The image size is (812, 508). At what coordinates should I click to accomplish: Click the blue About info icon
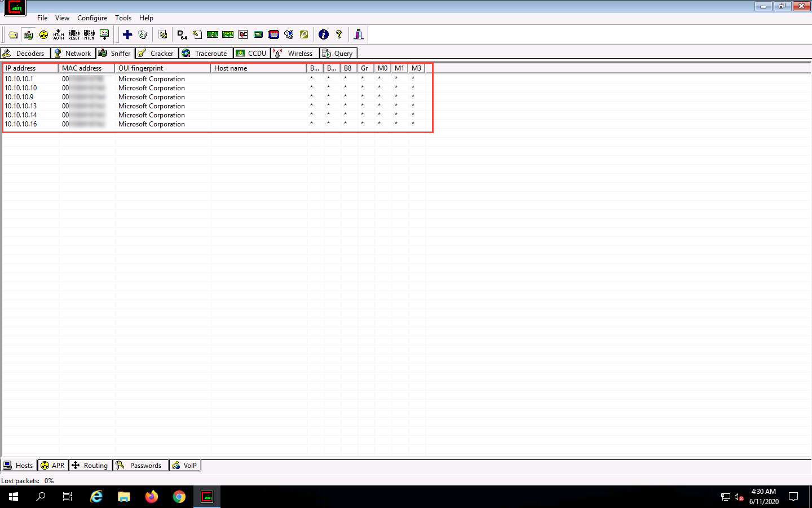point(324,34)
